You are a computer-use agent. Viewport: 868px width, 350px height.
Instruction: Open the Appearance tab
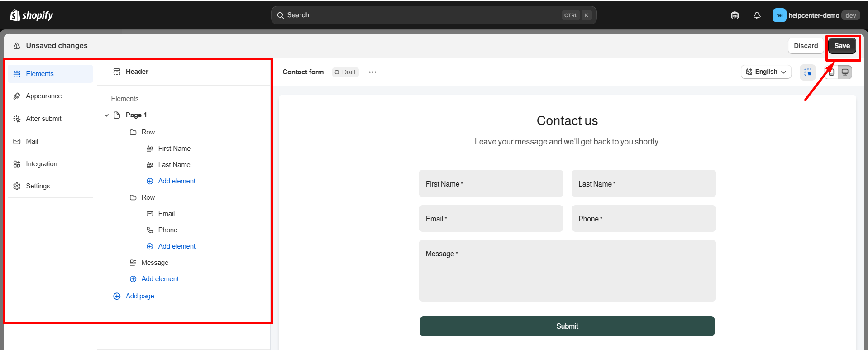(x=44, y=96)
